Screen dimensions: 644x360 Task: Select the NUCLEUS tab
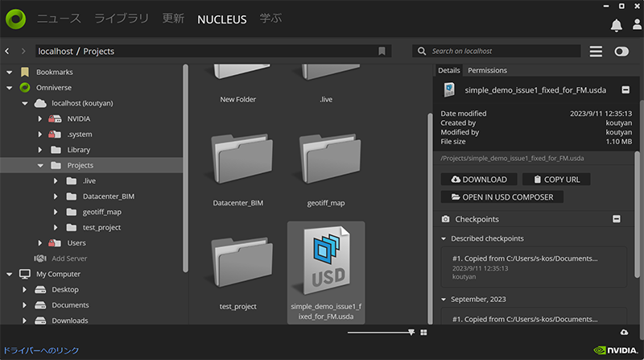tap(222, 19)
